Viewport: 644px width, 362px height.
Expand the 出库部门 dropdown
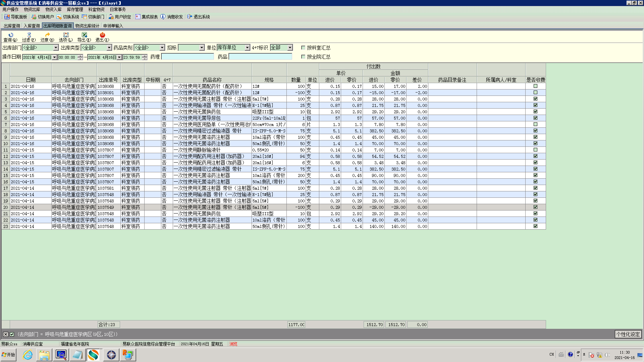(x=56, y=48)
